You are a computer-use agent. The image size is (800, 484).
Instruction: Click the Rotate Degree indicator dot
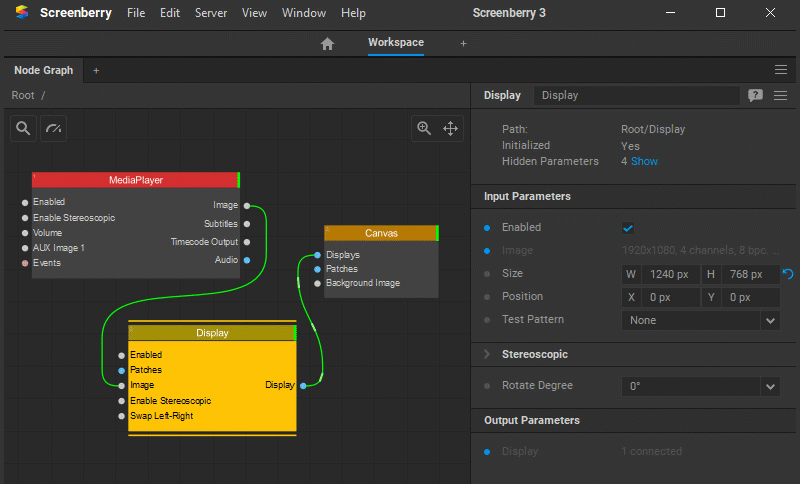(x=487, y=386)
